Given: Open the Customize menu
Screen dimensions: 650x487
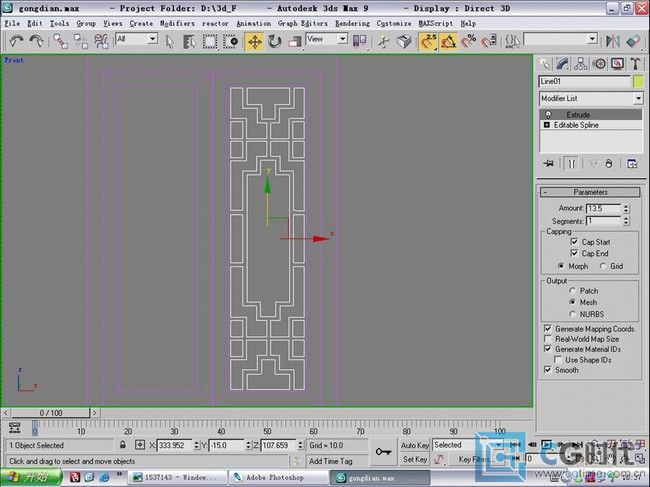Looking at the screenshot, I should tap(394, 24).
